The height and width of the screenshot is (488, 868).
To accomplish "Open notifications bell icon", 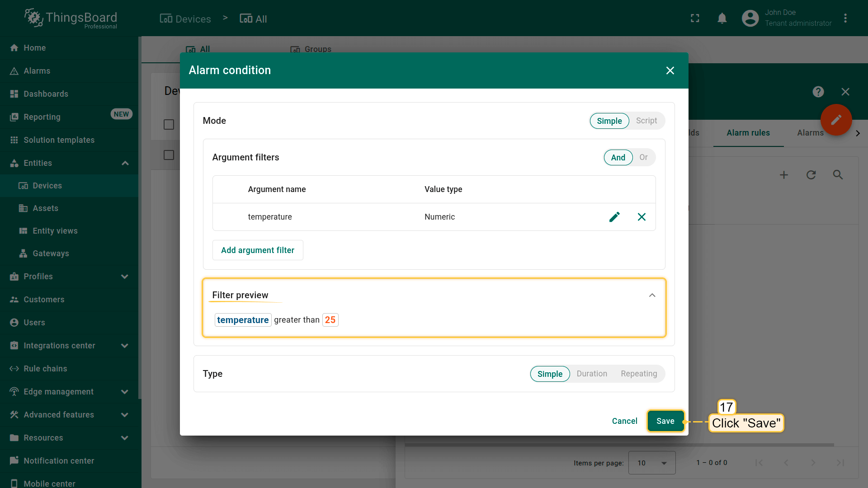I will 722,18.
